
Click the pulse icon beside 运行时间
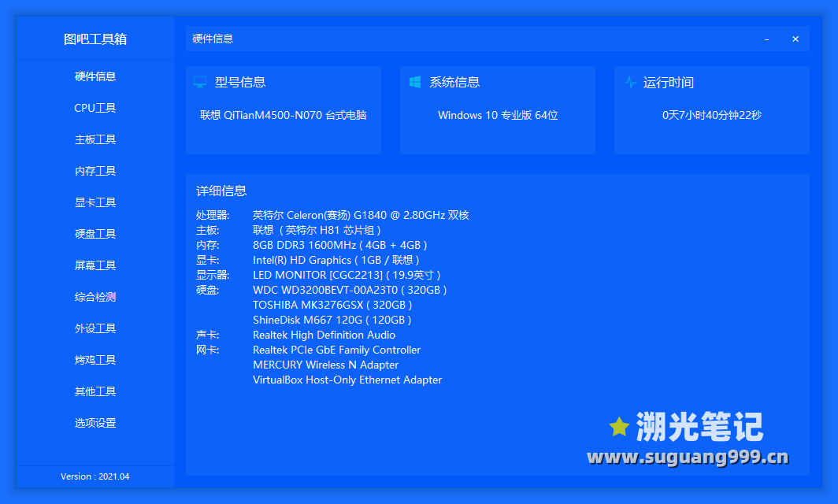(x=631, y=83)
